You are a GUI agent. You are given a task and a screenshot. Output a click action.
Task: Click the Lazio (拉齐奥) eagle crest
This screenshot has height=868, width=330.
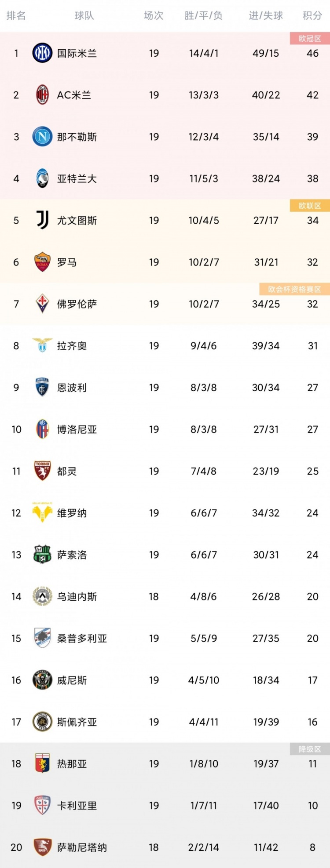42,345
